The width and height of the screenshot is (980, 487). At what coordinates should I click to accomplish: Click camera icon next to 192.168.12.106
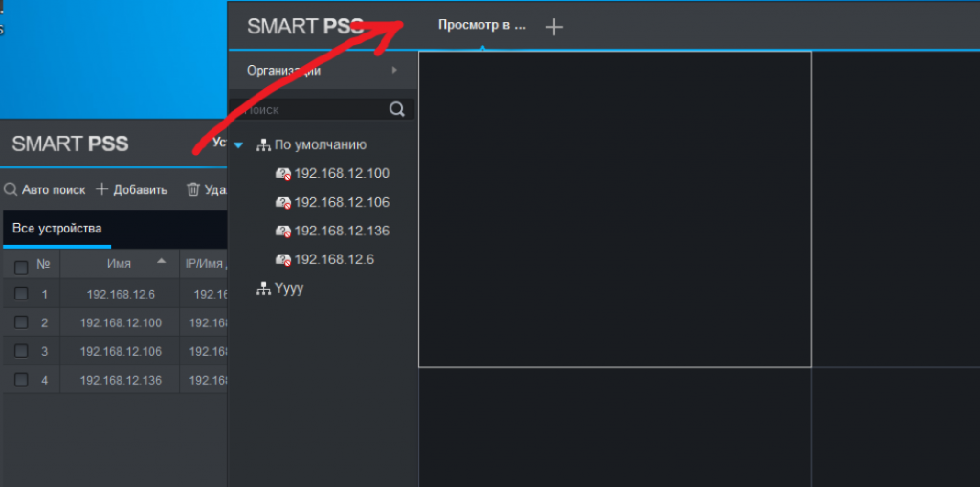pyautogui.click(x=283, y=203)
